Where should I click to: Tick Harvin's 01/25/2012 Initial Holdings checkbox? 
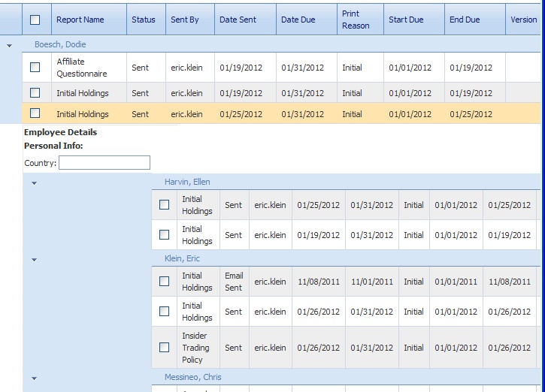165,205
